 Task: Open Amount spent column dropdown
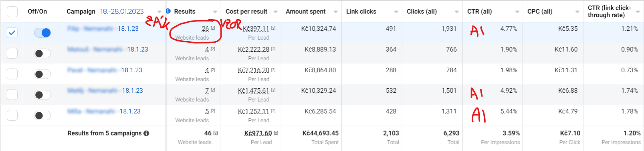pyautogui.click(x=336, y=12)
